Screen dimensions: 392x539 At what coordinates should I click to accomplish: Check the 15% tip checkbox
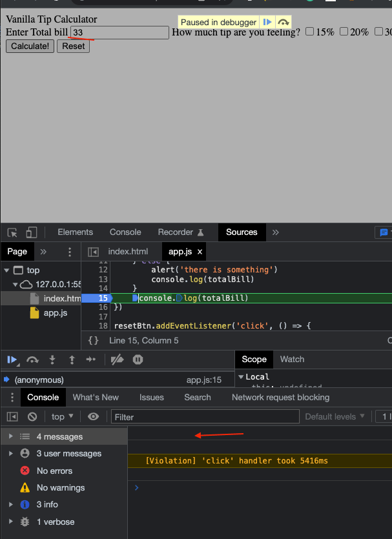pos(309,32)
